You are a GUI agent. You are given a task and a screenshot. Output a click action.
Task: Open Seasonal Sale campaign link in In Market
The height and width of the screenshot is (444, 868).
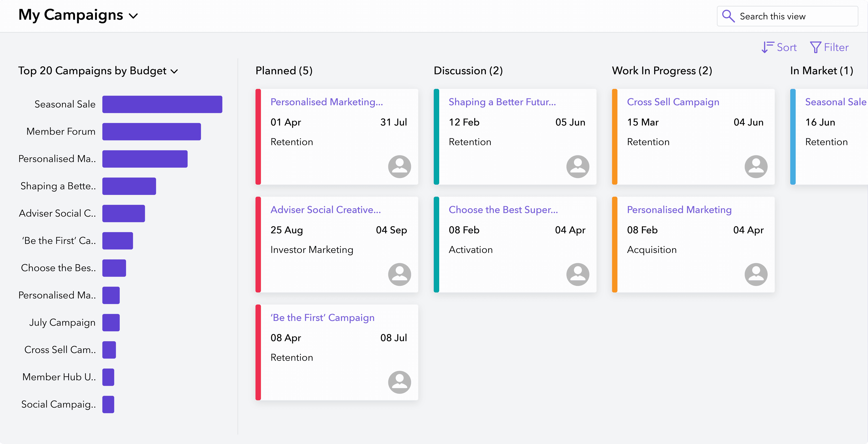pos(835,102)
